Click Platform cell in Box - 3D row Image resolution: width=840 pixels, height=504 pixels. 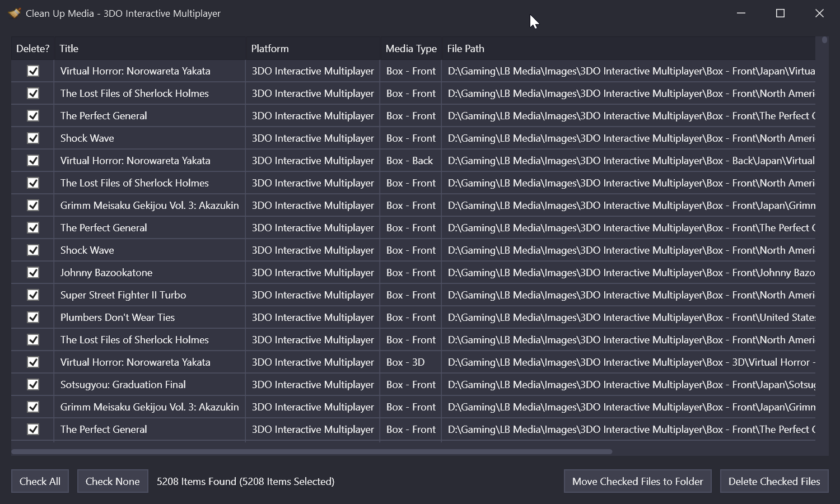pos(313,362)
